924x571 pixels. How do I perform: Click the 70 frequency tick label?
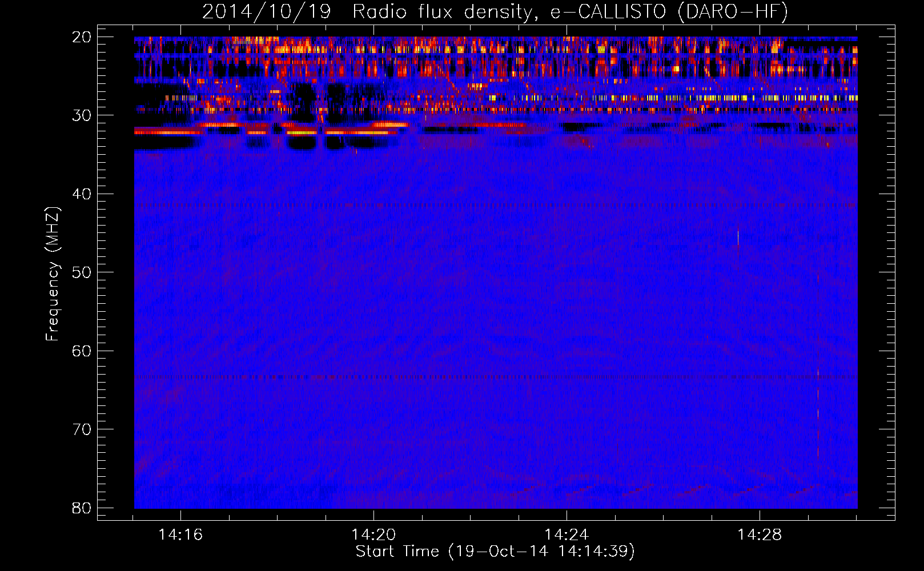(x=82, y=429)
